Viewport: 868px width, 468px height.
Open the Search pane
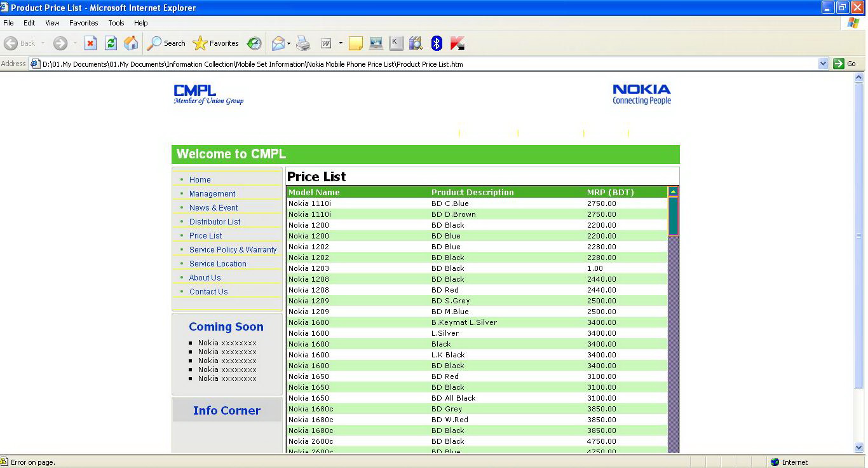[x=166, y=43]
